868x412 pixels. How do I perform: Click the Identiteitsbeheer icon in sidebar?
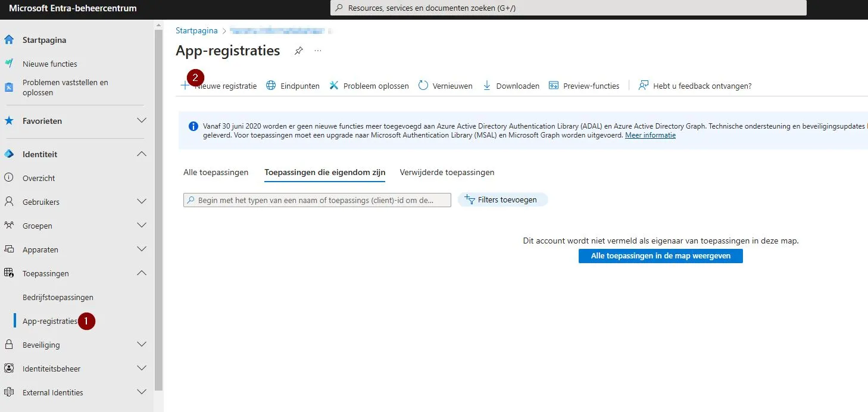(9, 369)
